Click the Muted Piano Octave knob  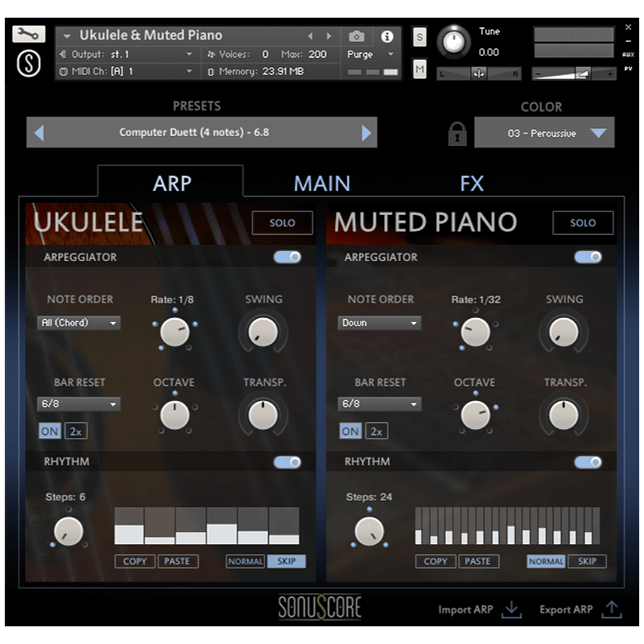click(x=475, y=415)
